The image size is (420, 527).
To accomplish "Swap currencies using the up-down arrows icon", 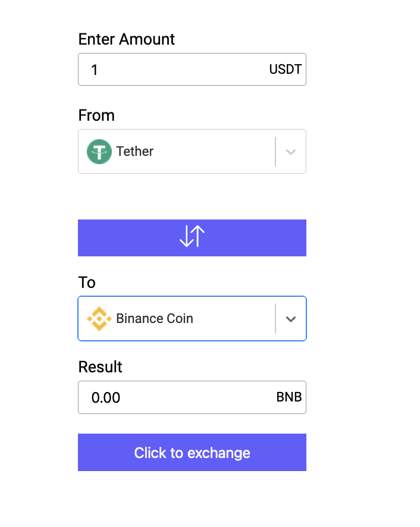I will pos(192,237).
